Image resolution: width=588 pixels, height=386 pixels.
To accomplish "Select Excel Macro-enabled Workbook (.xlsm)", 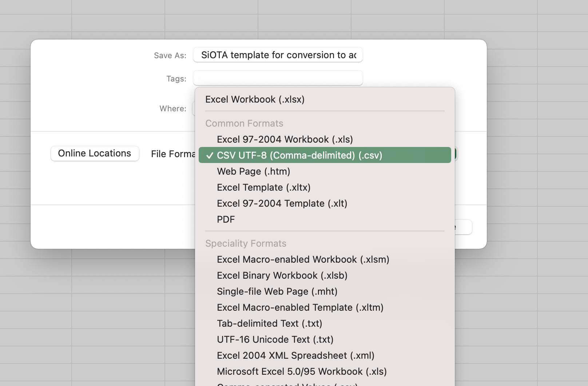I will tap(303, 259).
